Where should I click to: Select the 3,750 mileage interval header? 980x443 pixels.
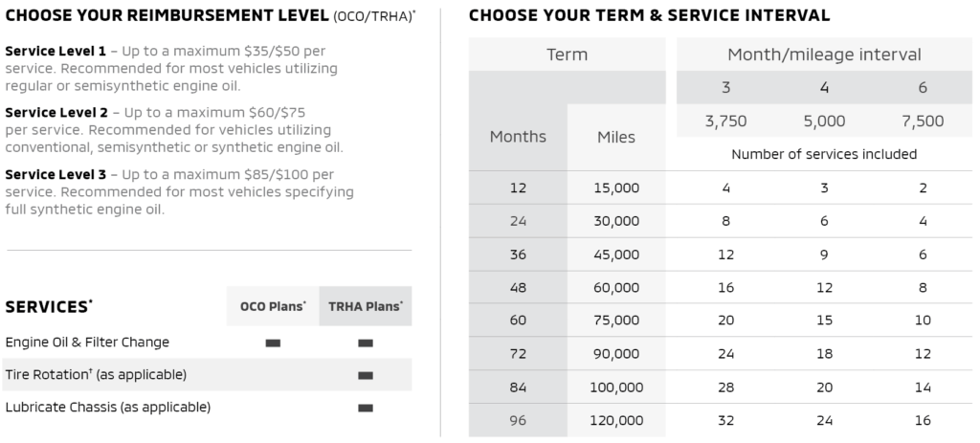pos(725,122)
